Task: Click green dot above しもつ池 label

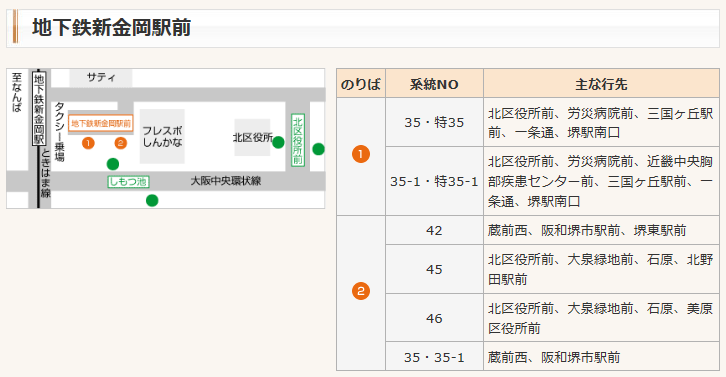Action: pyautogui.click(x=113, y=163)
